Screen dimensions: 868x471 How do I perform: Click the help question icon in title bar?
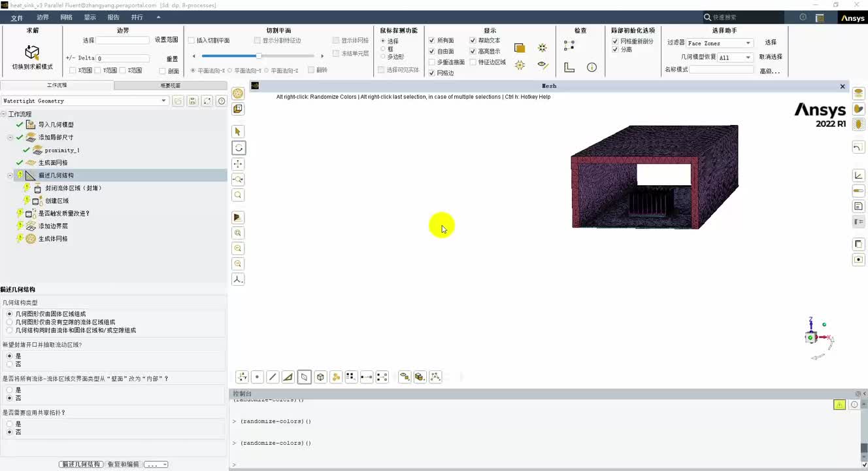[x=803, y=18]
